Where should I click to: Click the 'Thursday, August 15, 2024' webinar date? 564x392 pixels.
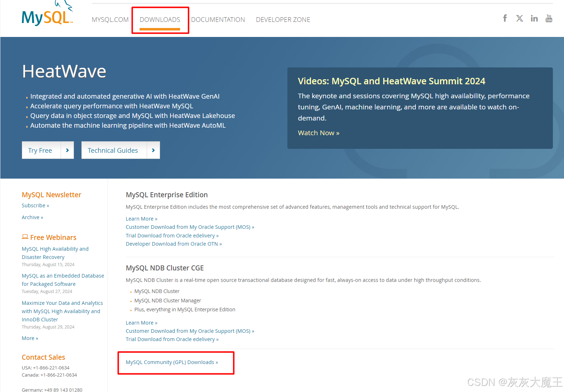pyautogui.click(x=48, y=265)
